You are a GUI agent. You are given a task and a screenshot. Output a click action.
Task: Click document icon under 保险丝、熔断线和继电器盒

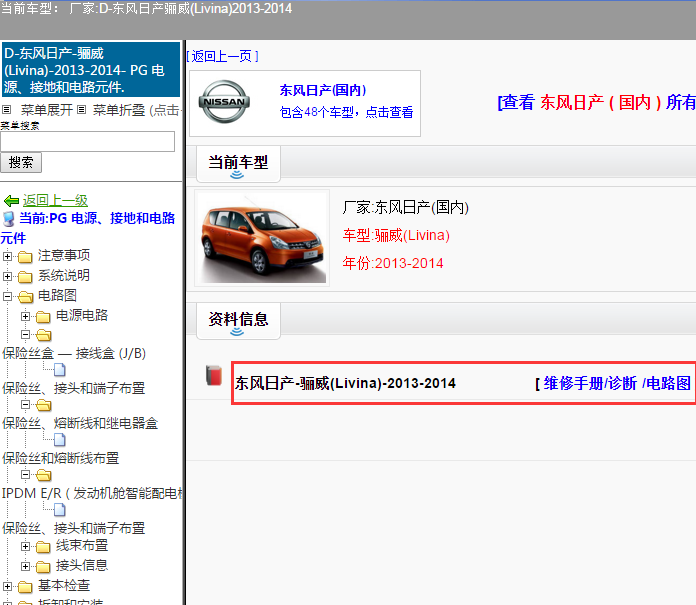(59, 440)
